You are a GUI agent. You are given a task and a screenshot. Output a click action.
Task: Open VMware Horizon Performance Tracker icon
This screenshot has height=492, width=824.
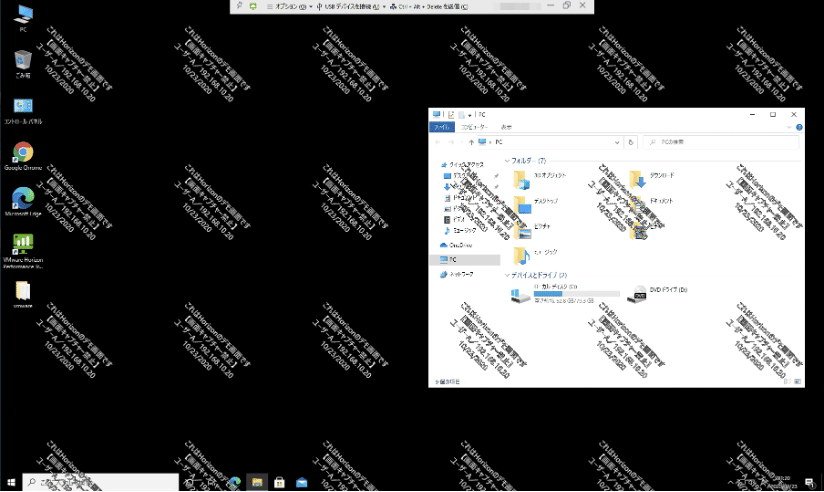click(x=23, y=251)
